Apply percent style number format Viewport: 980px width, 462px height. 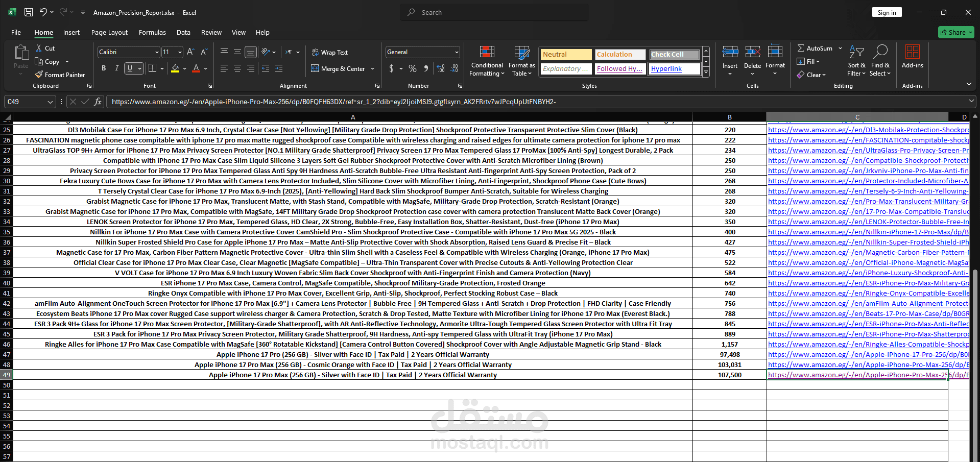(x=413, y=68)
